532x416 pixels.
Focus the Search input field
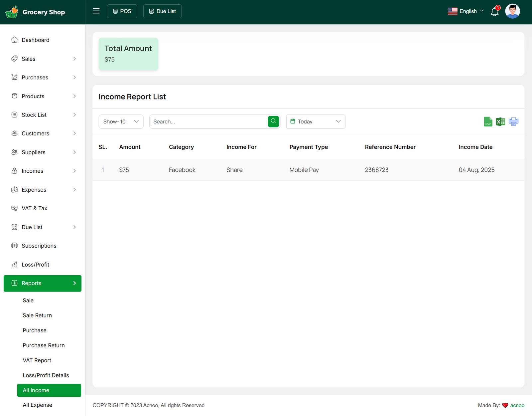click(208, 121)
